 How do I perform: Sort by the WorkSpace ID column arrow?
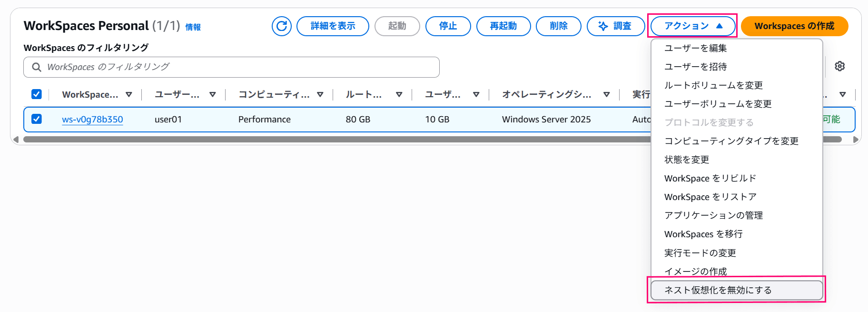coord(129,95)
